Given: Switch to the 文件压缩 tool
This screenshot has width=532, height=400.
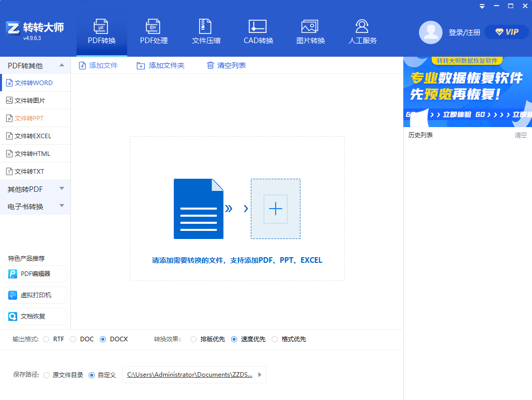Looking at the screenshot, I should [x=206, y=30].
